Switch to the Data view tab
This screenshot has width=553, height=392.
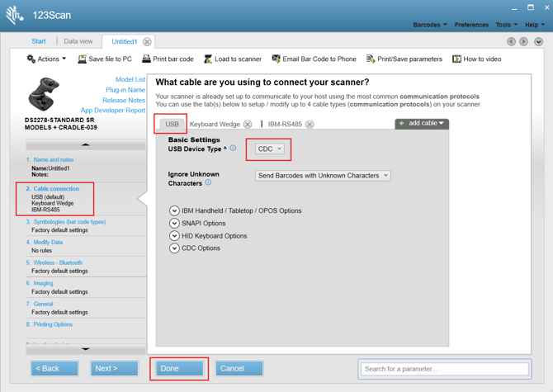78,41
